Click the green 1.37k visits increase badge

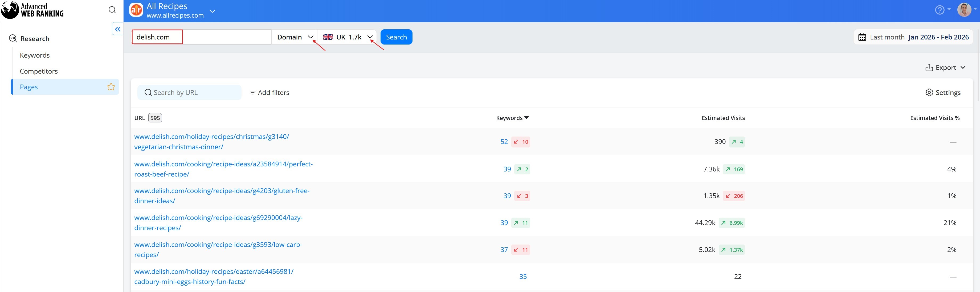732,250
